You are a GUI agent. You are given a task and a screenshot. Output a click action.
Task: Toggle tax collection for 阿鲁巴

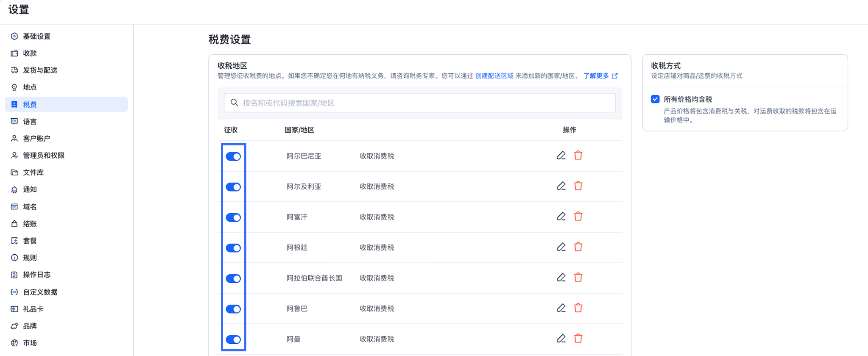pyautogui.click(x=233, y=309)
